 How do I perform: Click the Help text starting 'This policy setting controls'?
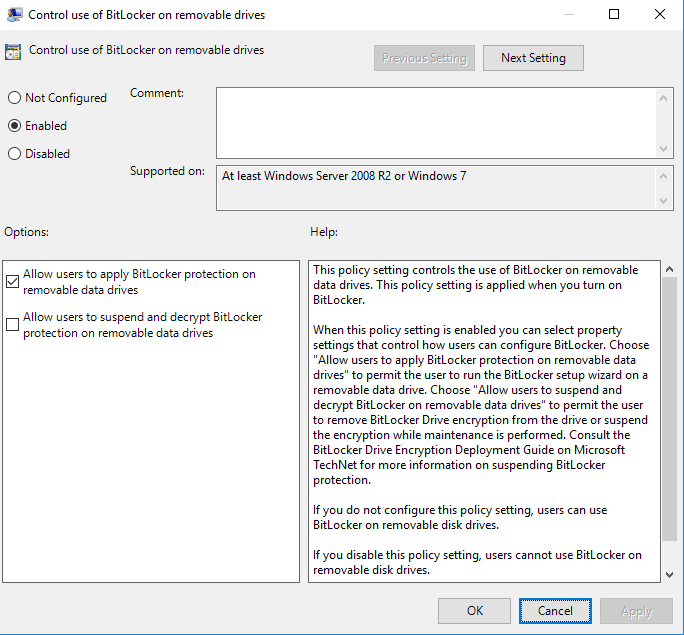pyautogui.click(x=475, y=285)
